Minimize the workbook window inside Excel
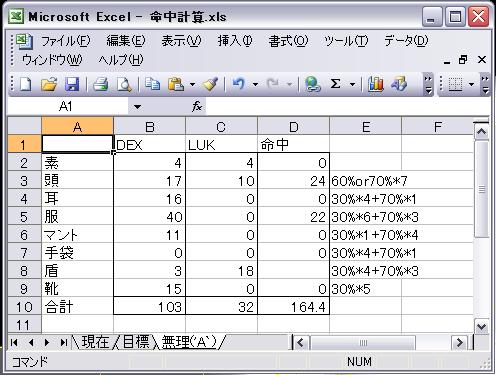The height and width of the screenshot is (375, 496). click(447, 61)
